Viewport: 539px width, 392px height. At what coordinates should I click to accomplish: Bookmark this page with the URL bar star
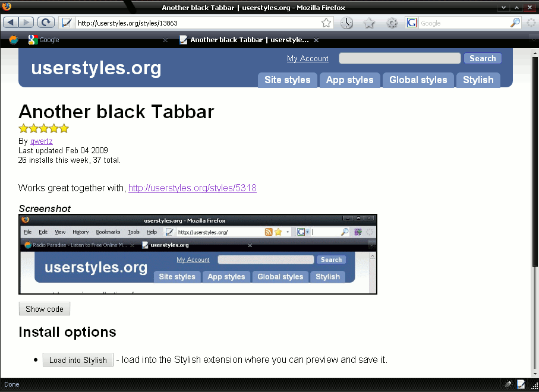point(326,23)
